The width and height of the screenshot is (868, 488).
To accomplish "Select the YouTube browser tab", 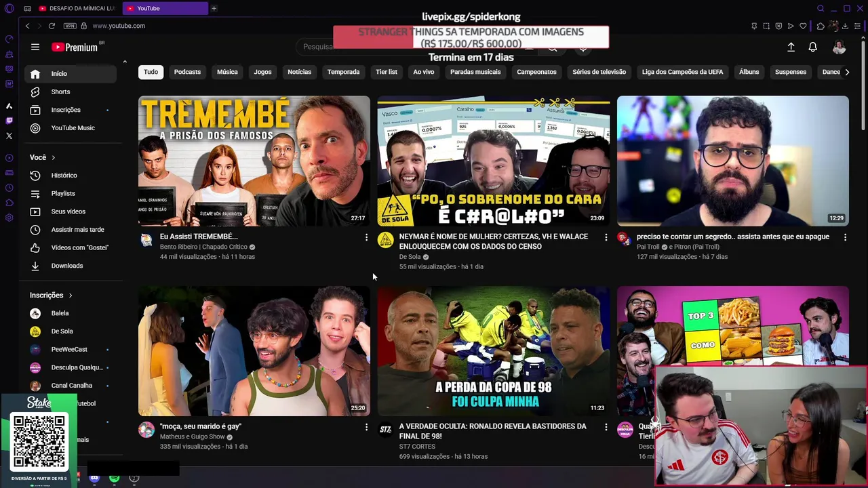I will tap(165, 8).
